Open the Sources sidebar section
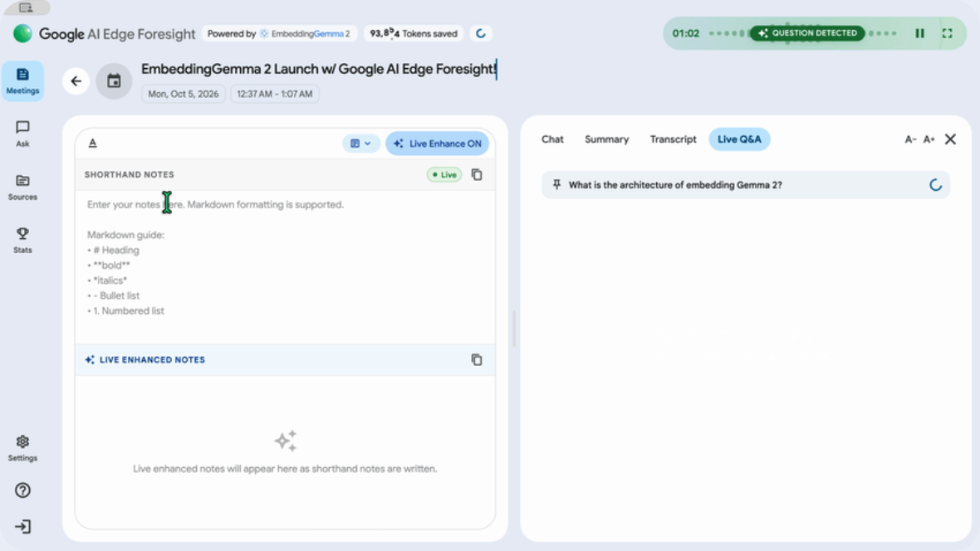The height and width of the screenshot is (551, 980). point(22,187)
